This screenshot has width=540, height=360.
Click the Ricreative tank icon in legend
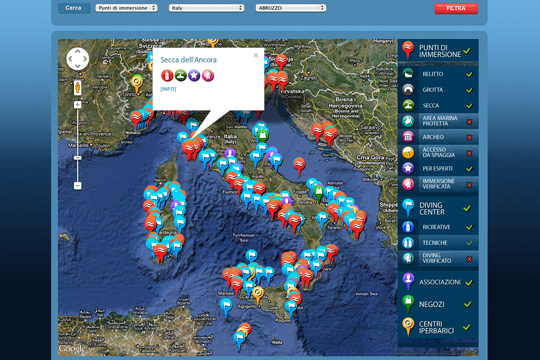click(x=408, y=227)
